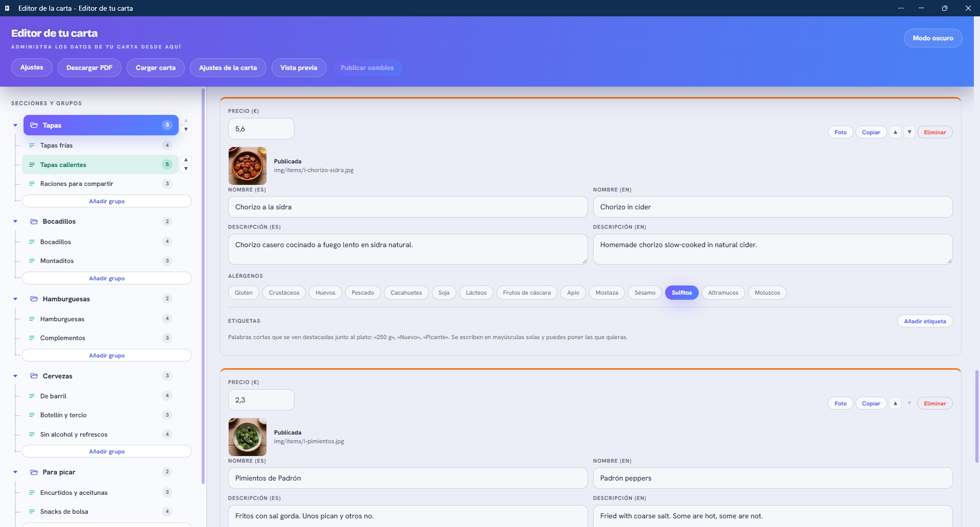Click the chorizo photo thumbnail
Screen dimensions: 980x527
click(248, 166)
